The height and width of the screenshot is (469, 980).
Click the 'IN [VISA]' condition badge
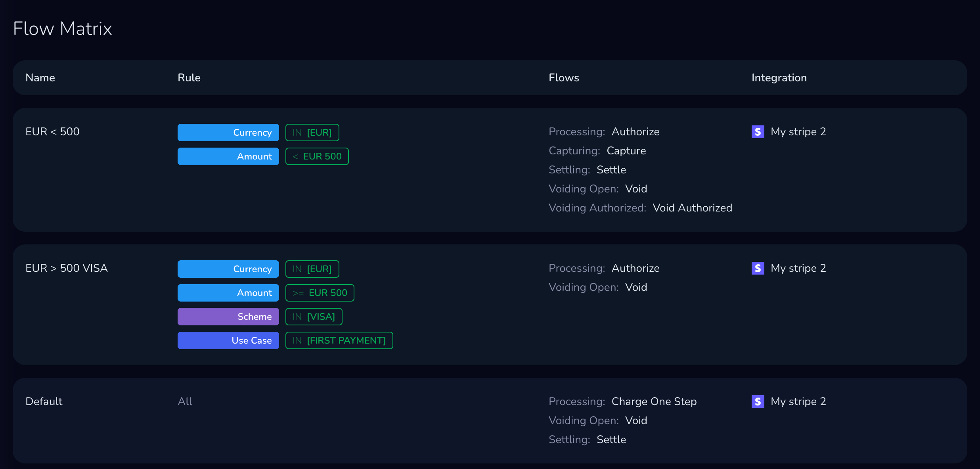click(314, 317)
